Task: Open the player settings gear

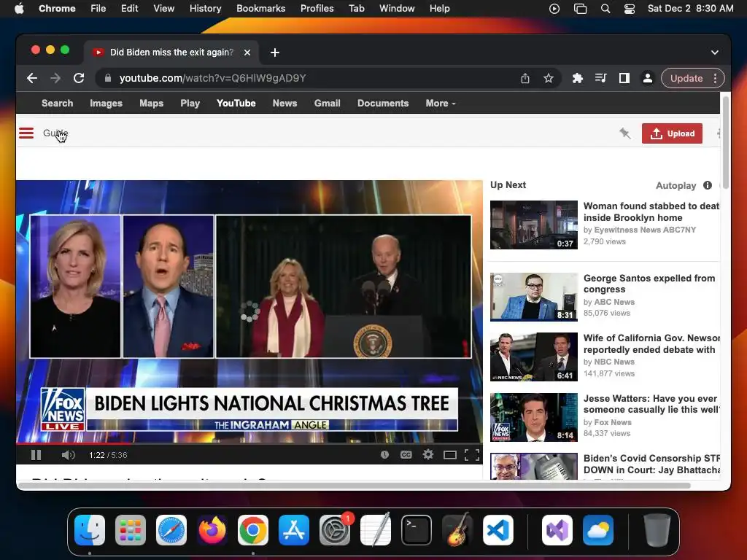Action: (427, 455)
